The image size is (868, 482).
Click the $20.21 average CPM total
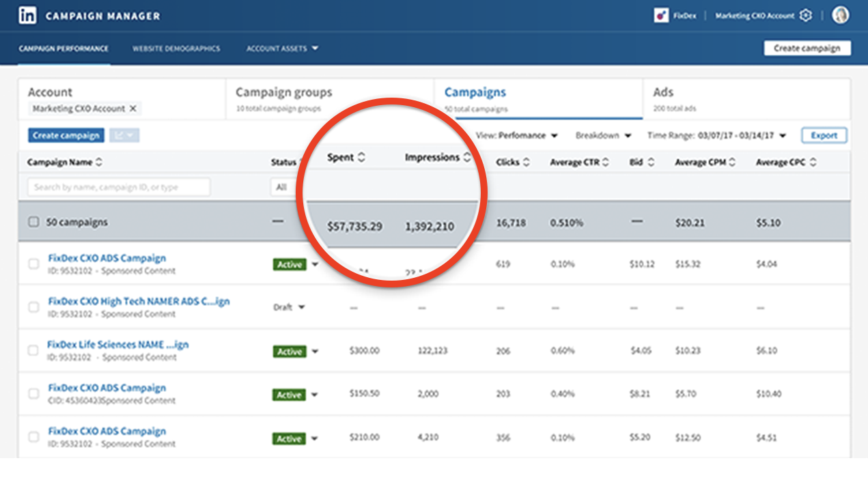[x=689, y=223]
